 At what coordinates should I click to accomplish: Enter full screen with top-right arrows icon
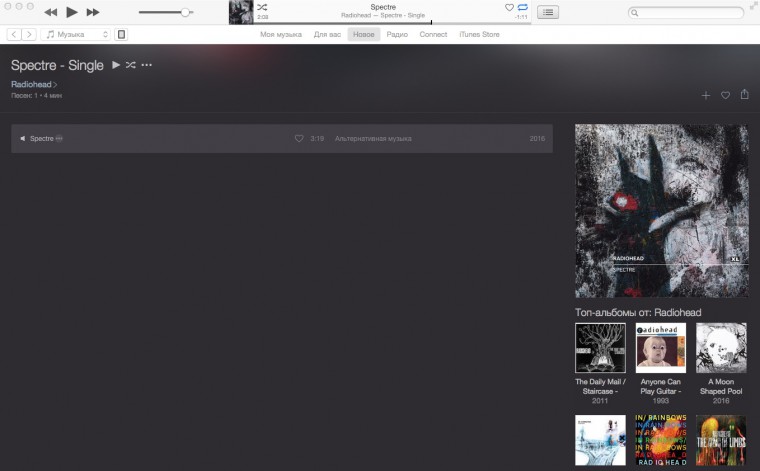pyautogui.click(x=755, y=5)
